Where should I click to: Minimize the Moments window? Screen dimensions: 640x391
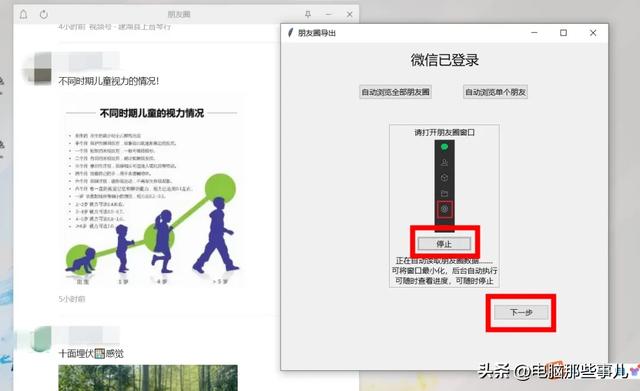click(x=329, y=14)
